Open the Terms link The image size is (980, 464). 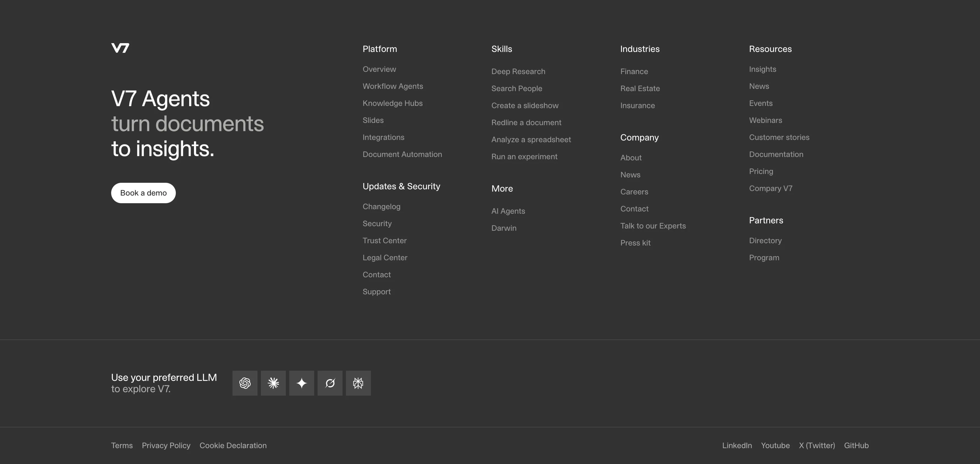[x=122, y=445]
